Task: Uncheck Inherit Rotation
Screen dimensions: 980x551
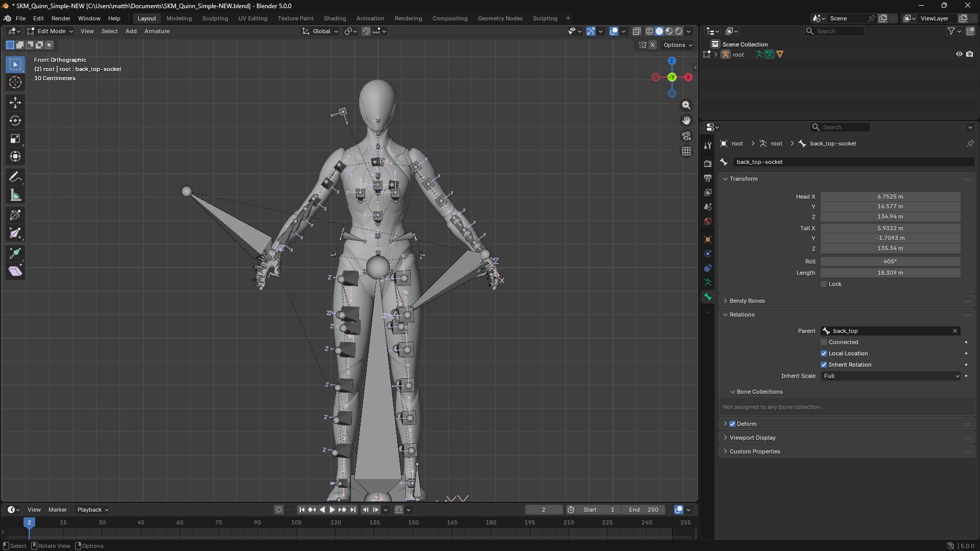Action: pyautogui.click(x=824, y=365)
